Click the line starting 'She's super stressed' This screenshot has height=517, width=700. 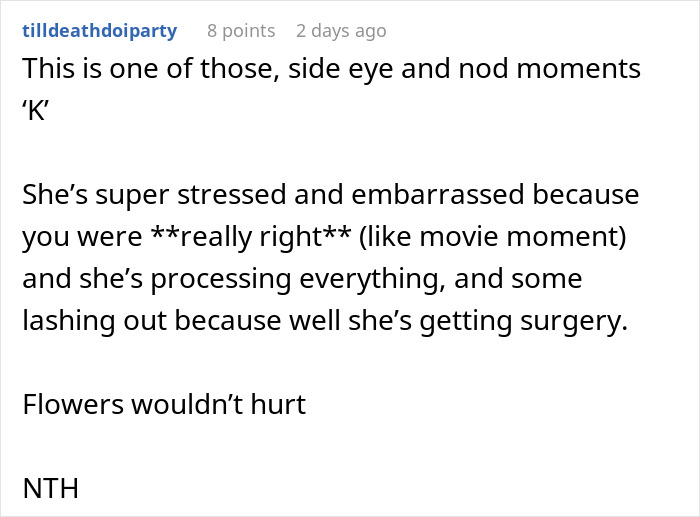tap(330, 193)
